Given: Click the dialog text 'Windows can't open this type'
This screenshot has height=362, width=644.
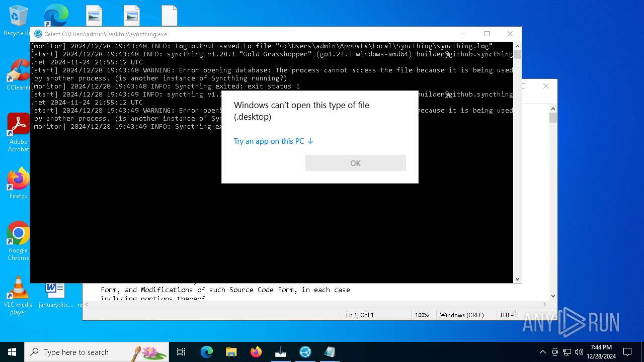Looking at the screenshot, I should [x=301, y=111].
